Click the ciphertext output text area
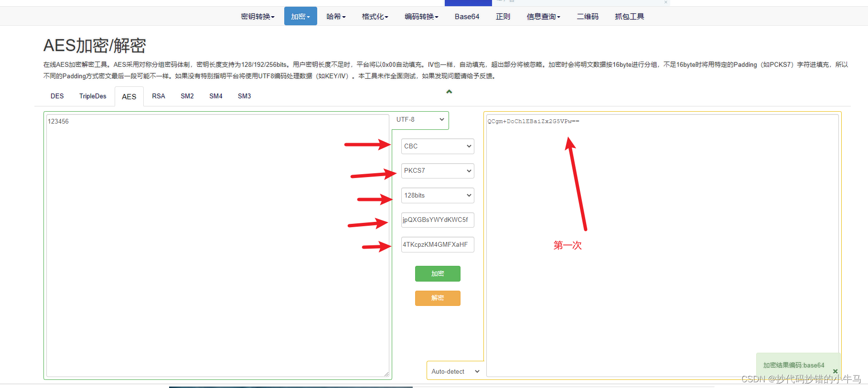Viewport: 868px width, 388px height. 662,245
